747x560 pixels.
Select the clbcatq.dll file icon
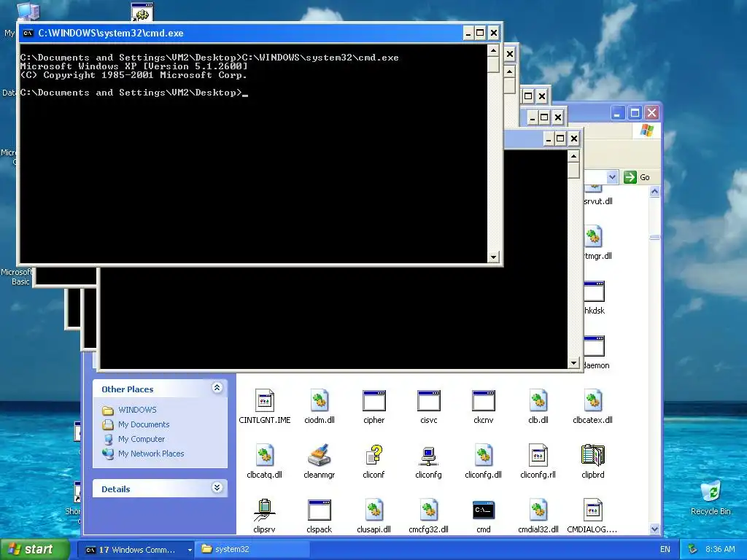264,456
